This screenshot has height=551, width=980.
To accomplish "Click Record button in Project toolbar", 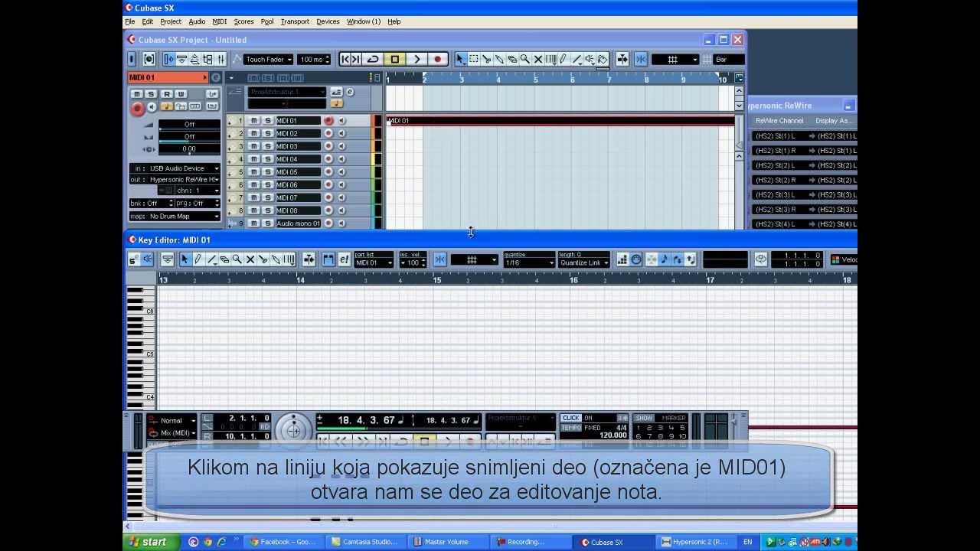I will coord(437,59).
